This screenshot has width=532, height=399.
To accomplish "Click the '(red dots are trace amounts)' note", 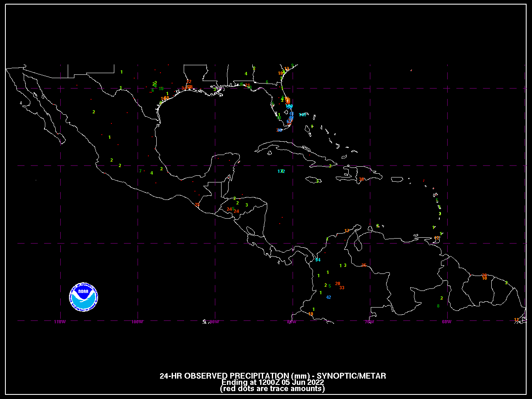I will pyautogui.click(x=272, y=389).
